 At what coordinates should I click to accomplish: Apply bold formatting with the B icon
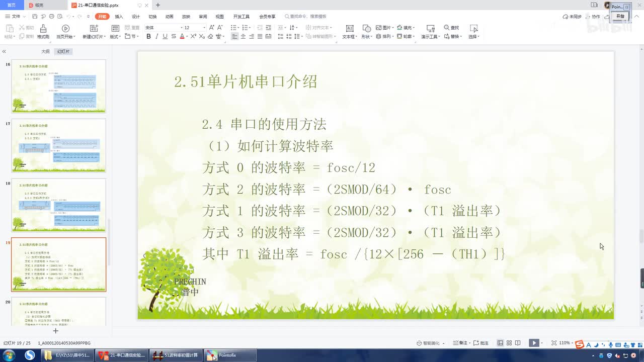pos(148,37)
